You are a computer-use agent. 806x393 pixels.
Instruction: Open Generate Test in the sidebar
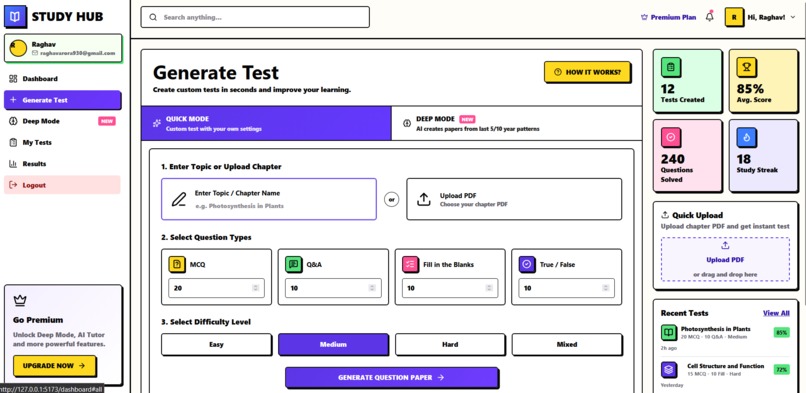62,100
